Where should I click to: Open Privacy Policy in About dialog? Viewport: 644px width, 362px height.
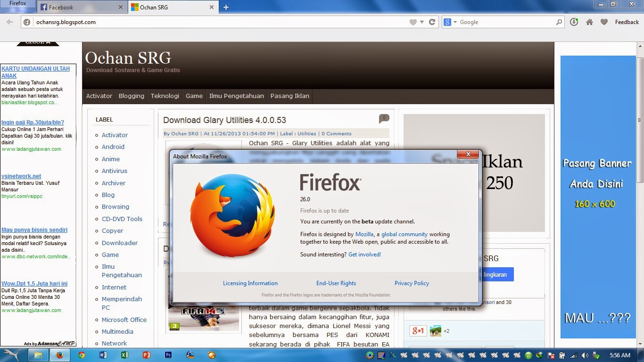pos(412,283)
